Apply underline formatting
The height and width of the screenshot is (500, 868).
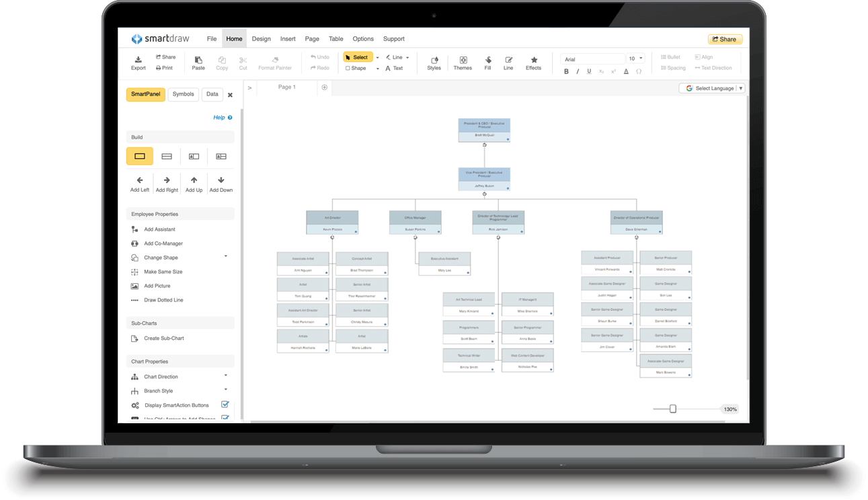[589, 71]
